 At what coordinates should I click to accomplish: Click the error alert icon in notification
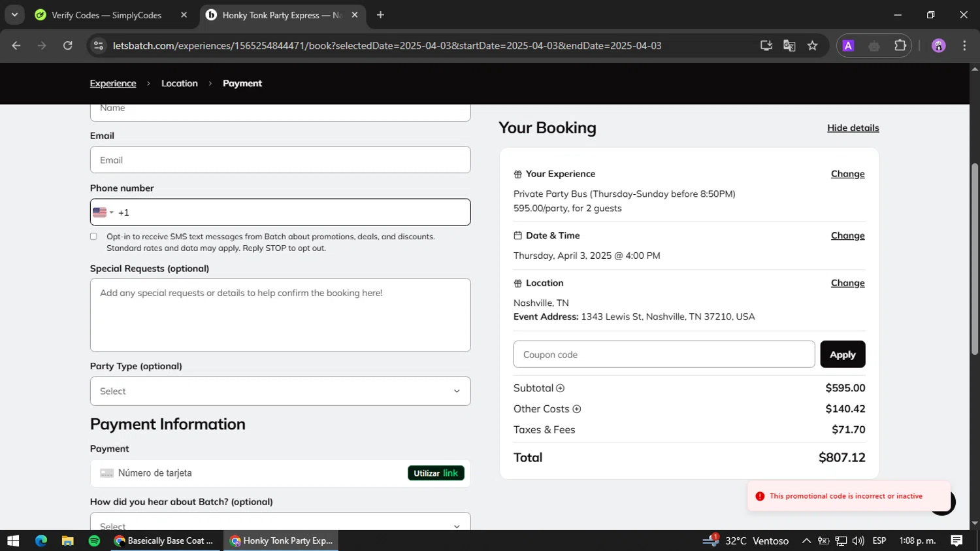(x=760, y=496)
